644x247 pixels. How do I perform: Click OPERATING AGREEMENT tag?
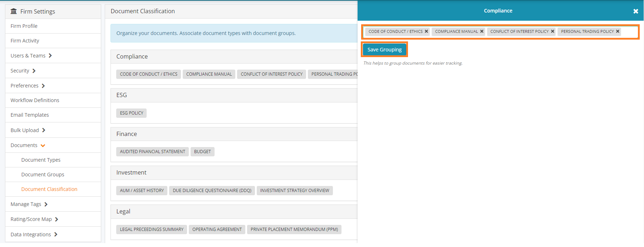pyautogui.click(x=217, y=230)
